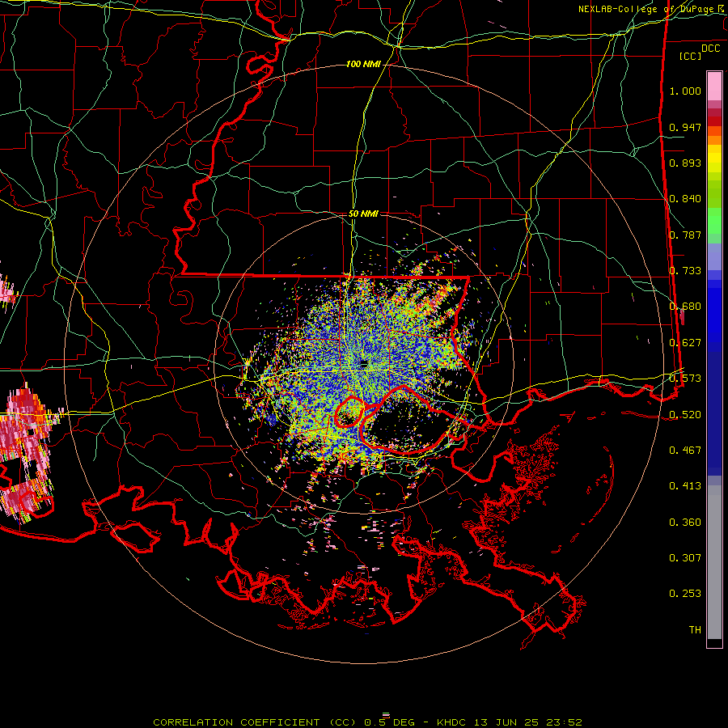The image size is (728, 728).
Task: Select the 0.573 legend value
Action: [x=685, y=379]
